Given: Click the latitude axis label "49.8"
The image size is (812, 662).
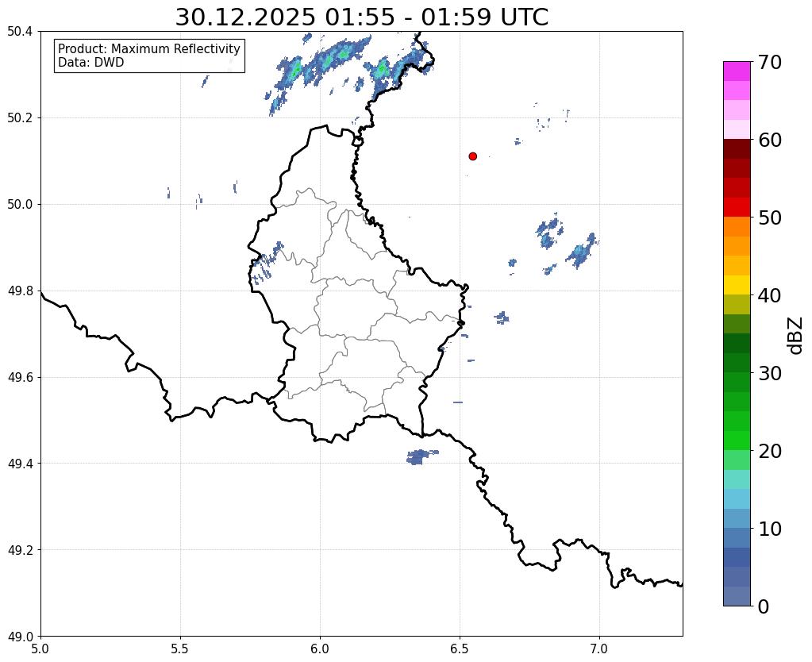Looking at the screenshot, I should (x=20, y=291).
